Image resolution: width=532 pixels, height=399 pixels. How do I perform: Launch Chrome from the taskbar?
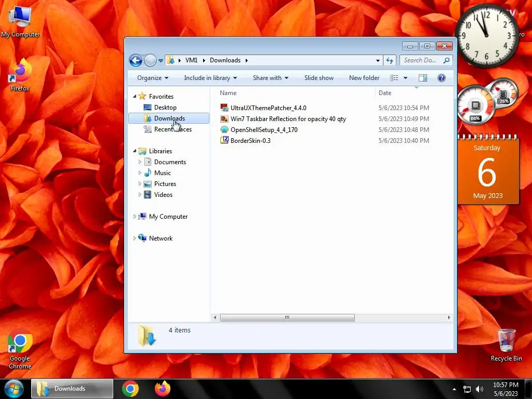(130, 389)
